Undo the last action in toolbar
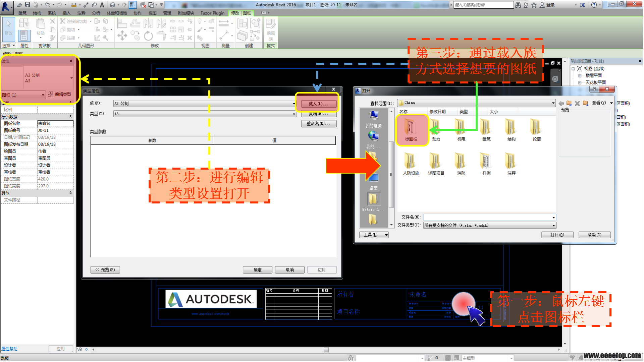This screenshot has height=362, width=644. (x=48, y=5)
